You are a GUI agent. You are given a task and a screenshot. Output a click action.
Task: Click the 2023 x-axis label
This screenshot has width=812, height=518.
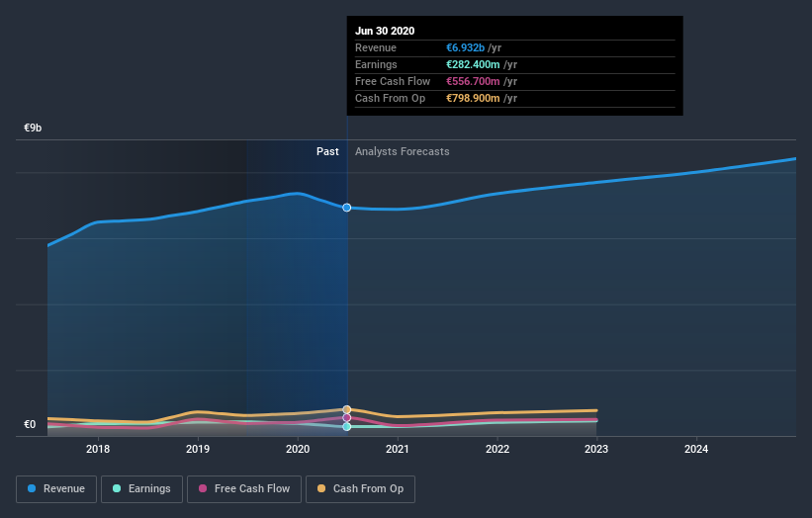click(596, 449)
